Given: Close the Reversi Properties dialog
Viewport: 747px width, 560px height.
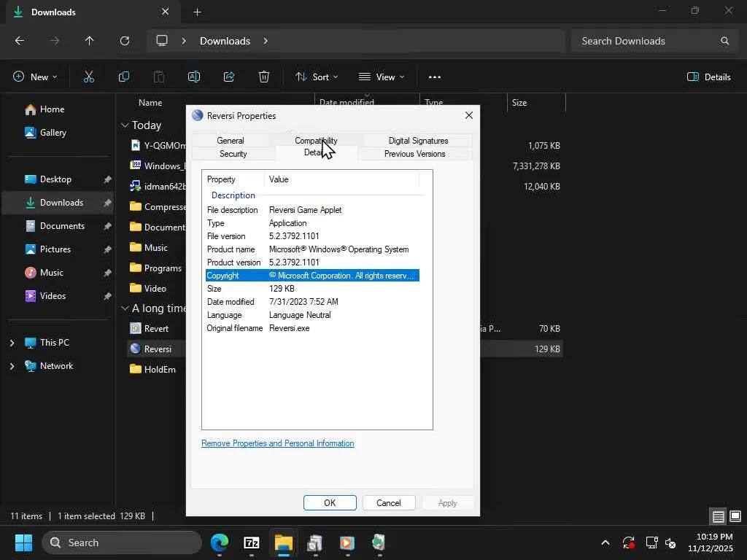Looking at the screenshot, I should tap(469, 116).
